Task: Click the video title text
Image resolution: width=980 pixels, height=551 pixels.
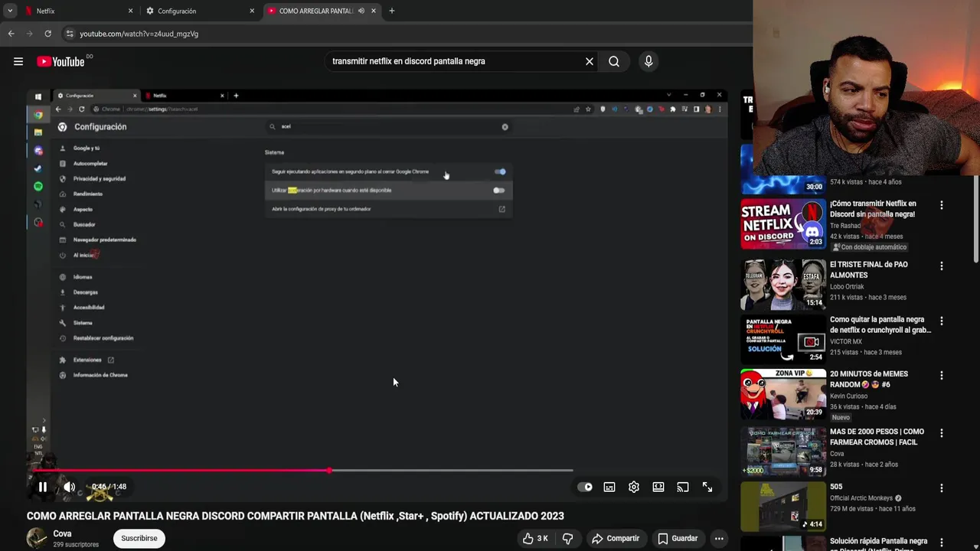Action: coord(296,516)
